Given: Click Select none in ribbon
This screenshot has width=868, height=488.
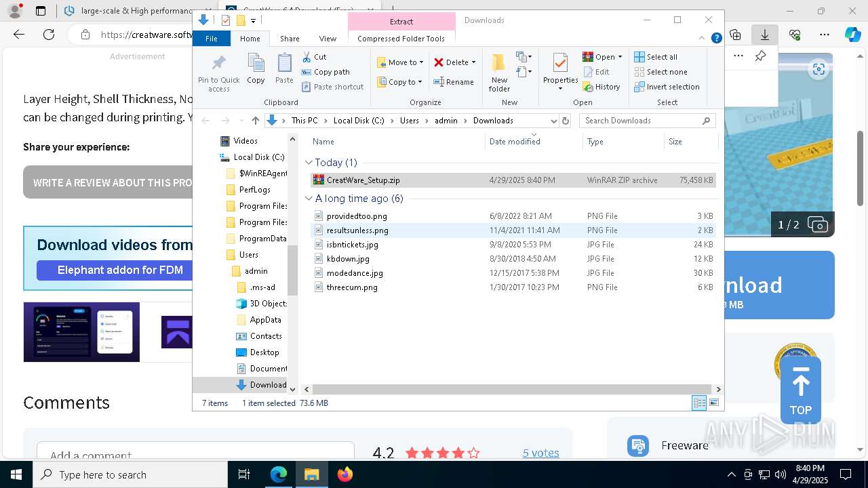Looking at the screenshot, I should (x=660, y=72).
